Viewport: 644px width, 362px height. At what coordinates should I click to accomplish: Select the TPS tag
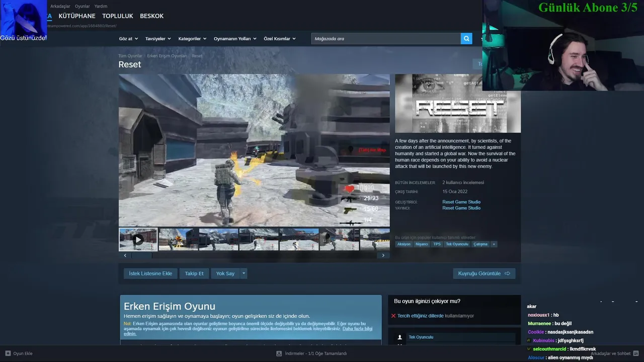(437, 244)
